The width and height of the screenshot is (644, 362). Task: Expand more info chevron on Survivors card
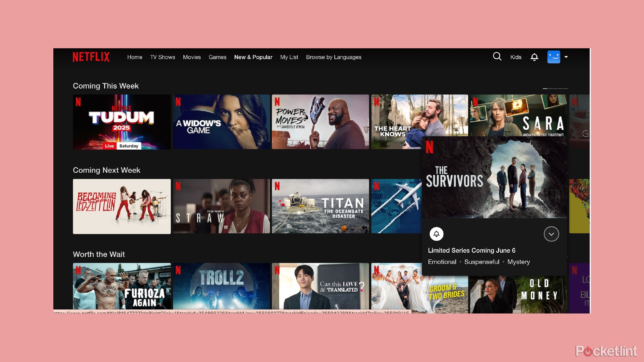coord(551,234)
